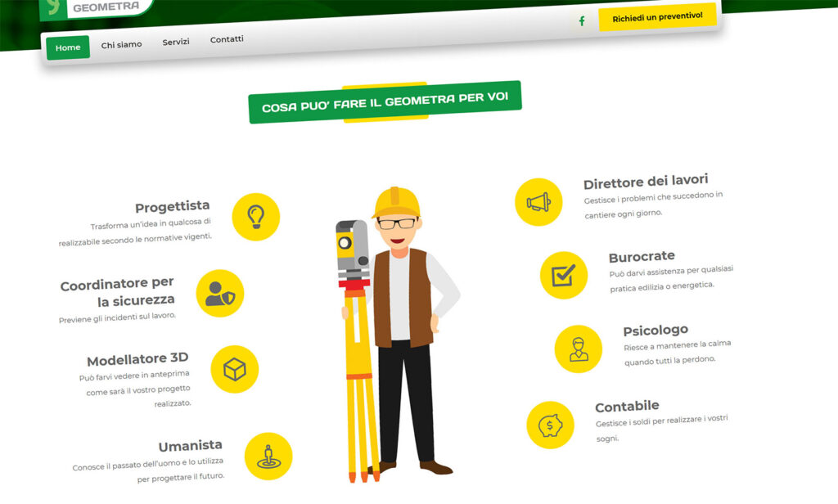Click the Facebook icon in header
The height and width of the screenshot is (504, 838).
pos(582,20)
